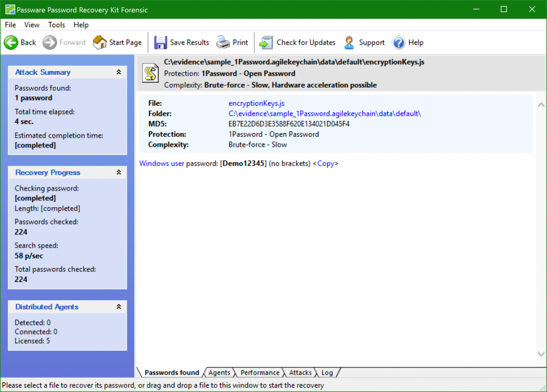
Task: Switch to the Agents tab
Action: [x=220, y=372]
